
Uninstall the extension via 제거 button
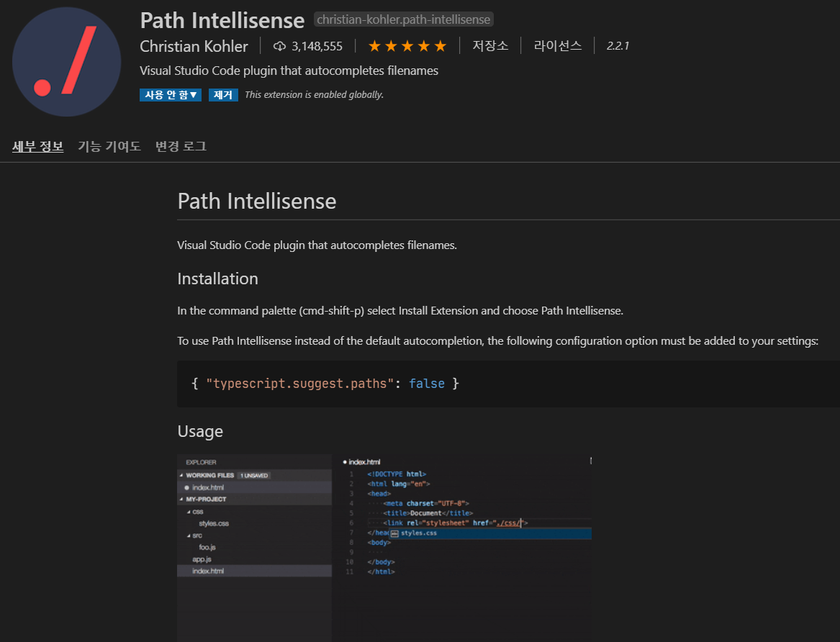coord(223,94)
